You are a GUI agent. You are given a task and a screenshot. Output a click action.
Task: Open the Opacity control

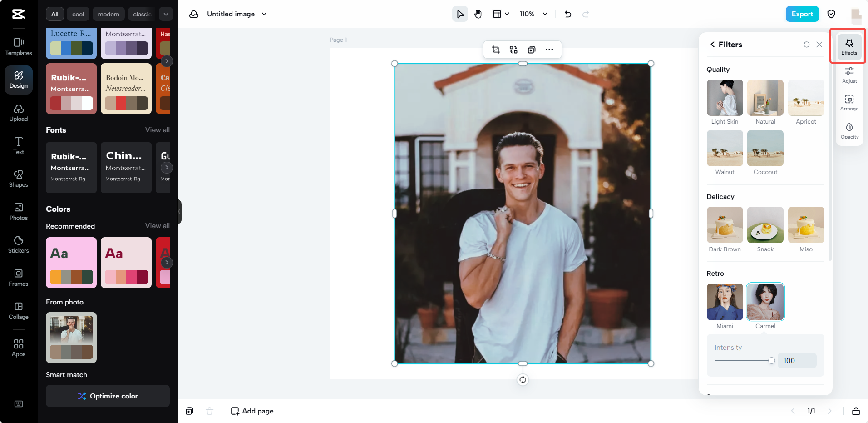click(849, 130)
